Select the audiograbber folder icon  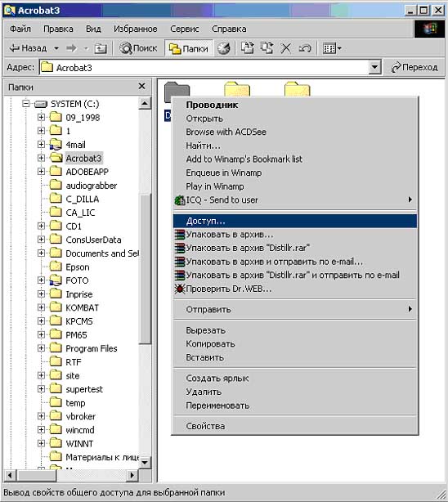(x=56, y=185)
